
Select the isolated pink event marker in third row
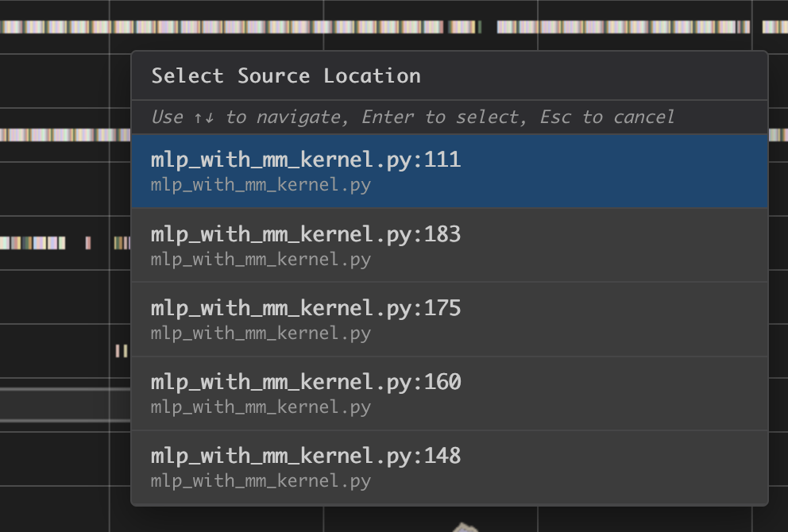(88, 243)
